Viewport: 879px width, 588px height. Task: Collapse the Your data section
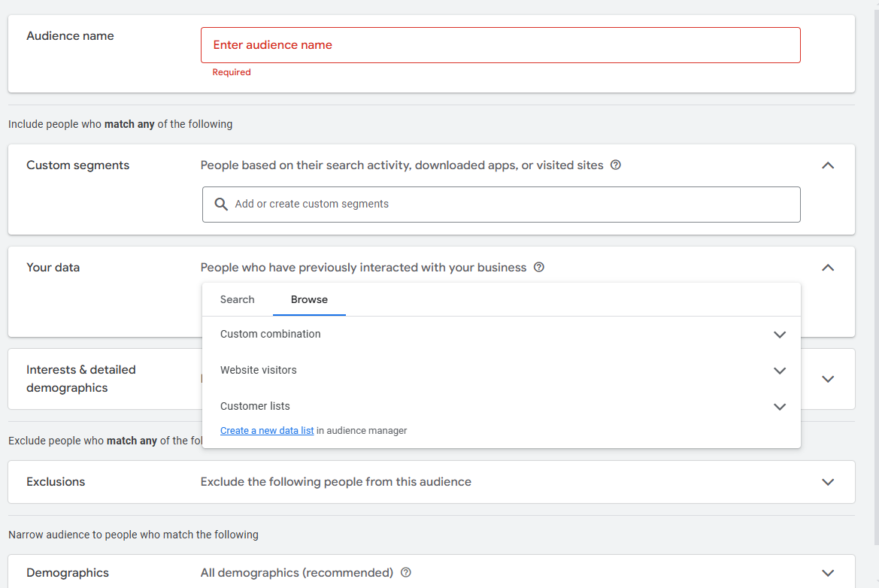828,267
